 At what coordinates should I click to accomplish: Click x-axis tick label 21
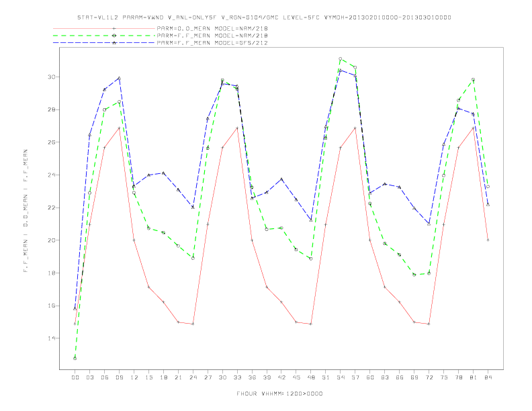(178, 377)
